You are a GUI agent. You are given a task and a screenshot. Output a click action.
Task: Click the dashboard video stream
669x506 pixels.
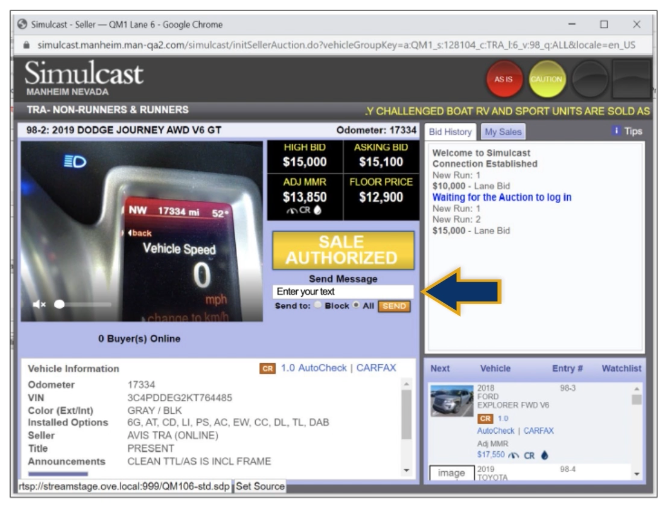[x=142, y=231]
